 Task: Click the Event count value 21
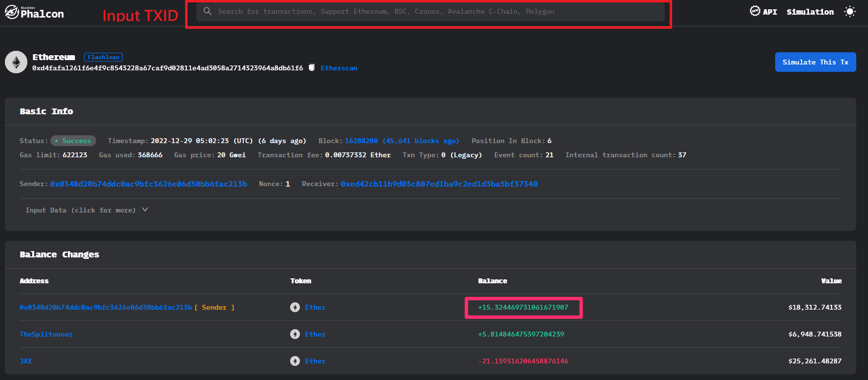click(550, 155)
